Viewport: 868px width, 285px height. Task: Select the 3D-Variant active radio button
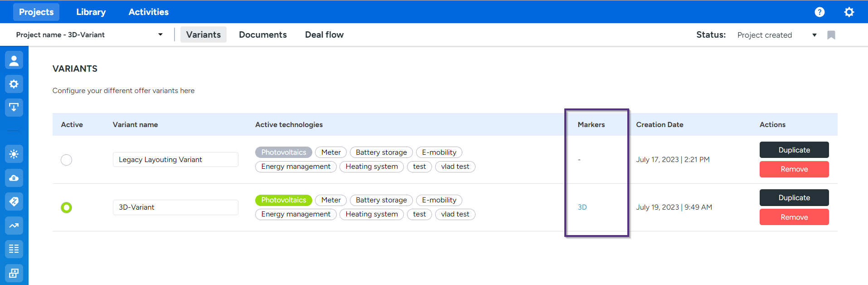pos(67,207)
